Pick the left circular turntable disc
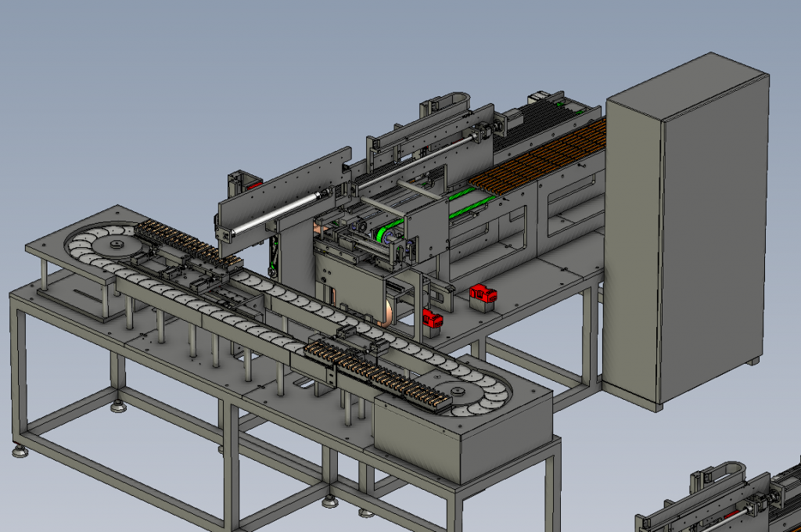 [118, 245]
